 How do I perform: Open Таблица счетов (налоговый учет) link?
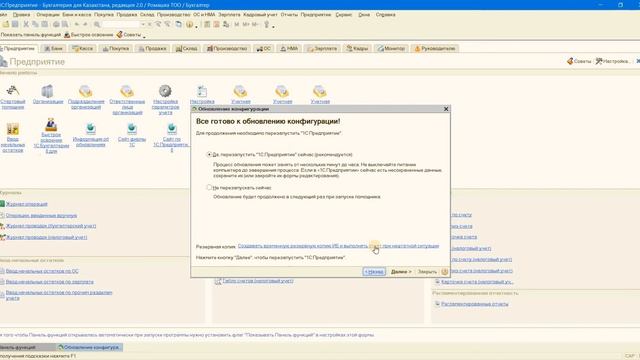pyautogui.click(x=258, y=281)
